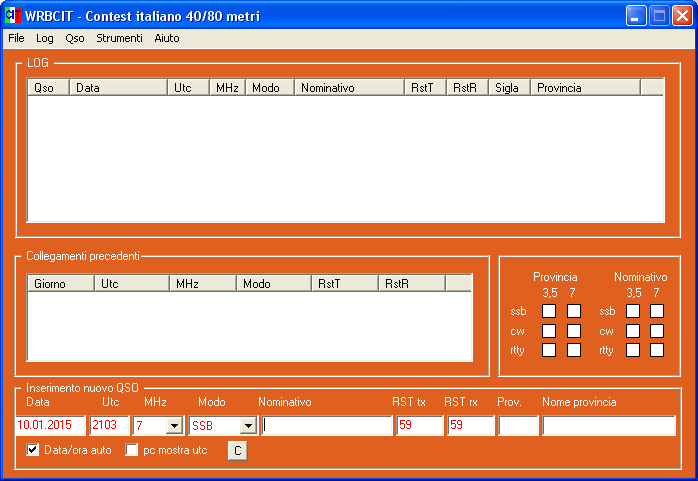This screenshot has height=481, width=698.
Task: Click Giorno header in Collegamenti precedenti
Action: [61, 283]
